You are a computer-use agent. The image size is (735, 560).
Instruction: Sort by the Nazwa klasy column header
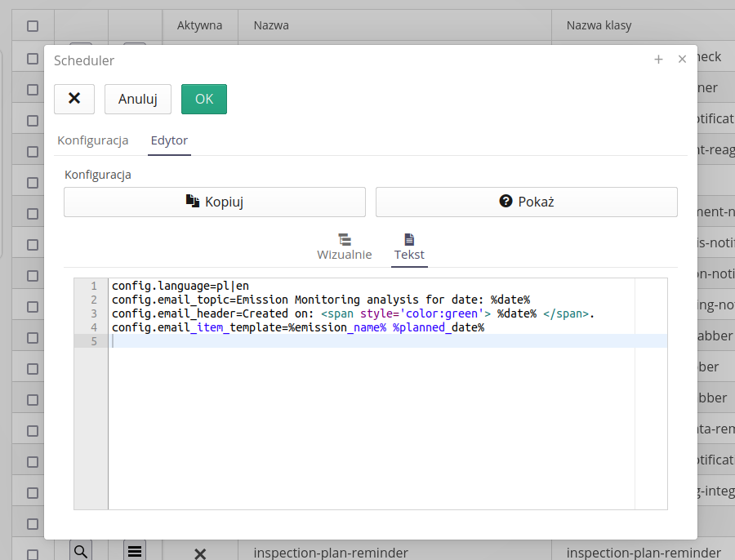[x=599, y=26]
